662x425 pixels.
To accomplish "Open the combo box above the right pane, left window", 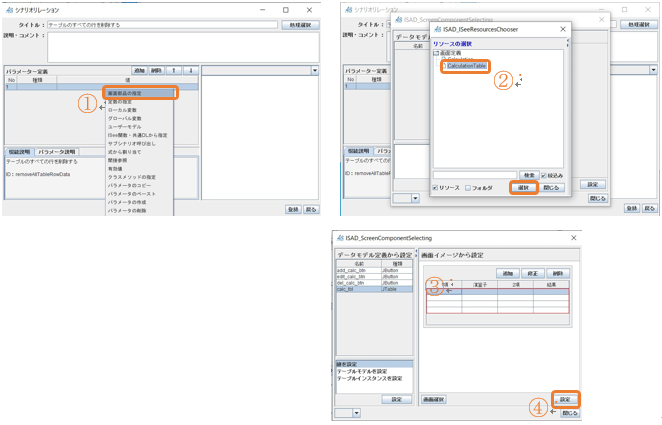I will pyautogui.click(x=315, y=71).
